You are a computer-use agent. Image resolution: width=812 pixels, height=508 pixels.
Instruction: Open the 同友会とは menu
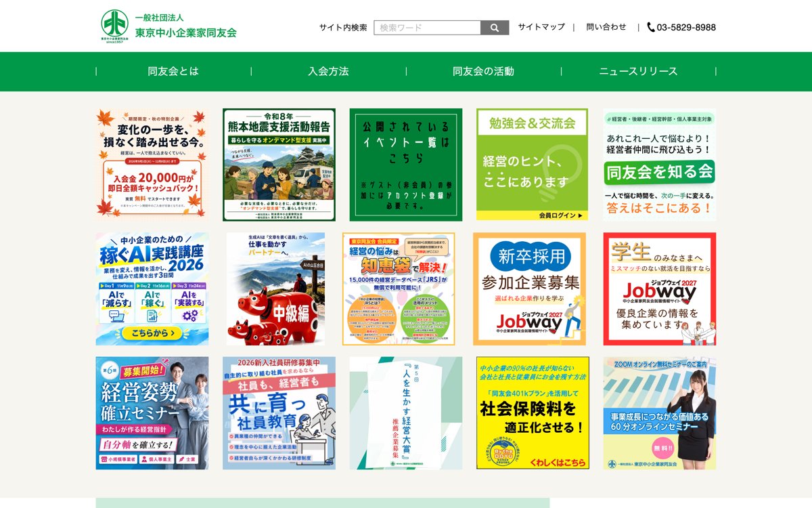(x=173, y=71)
